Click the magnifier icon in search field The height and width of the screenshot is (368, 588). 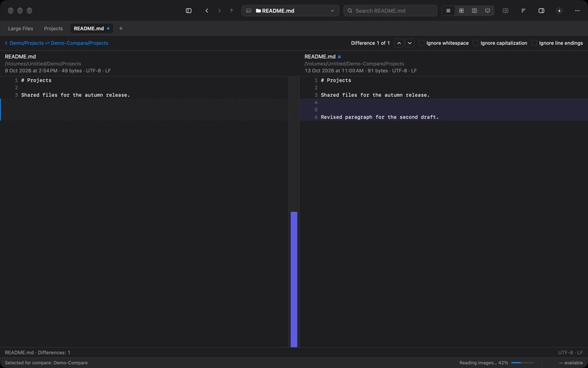tap(350, 11)
